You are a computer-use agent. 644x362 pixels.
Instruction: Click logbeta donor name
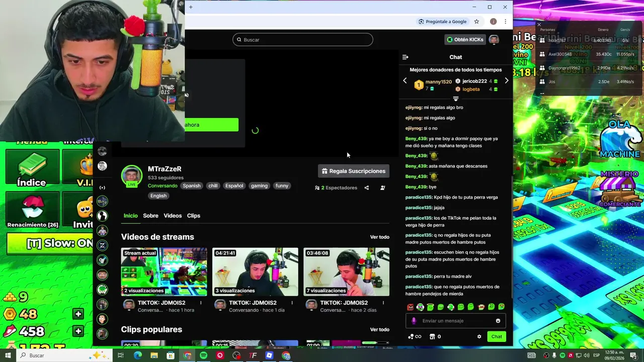click(471, 89)
